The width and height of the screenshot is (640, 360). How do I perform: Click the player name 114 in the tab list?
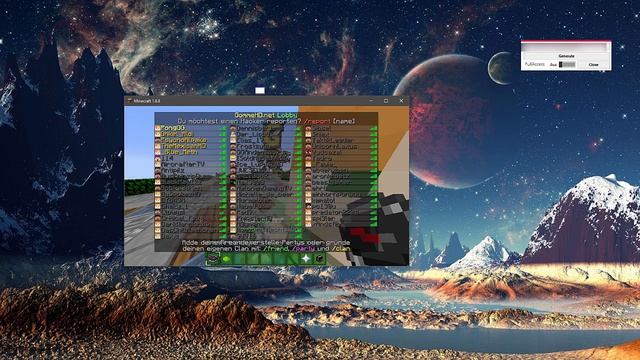[x=167, y=158]
